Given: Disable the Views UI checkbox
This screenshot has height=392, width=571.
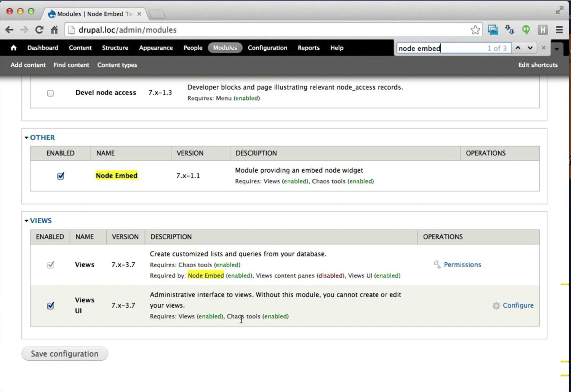Looking at the screenshot, I should coord(50,306).
